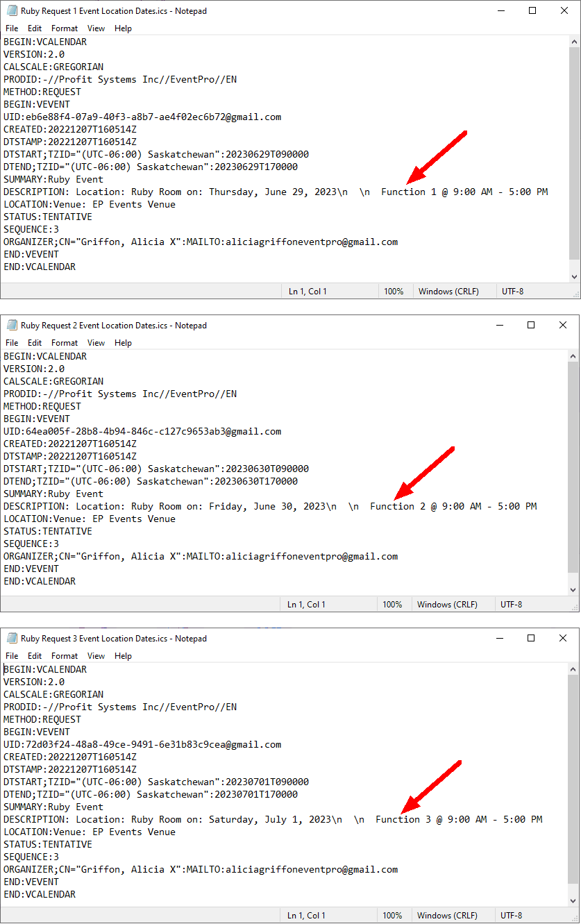This screenshot has width=581, height=924.
Task: Click Notepad icon in Ruby Request 2 title bar
Action: (12, 326)
